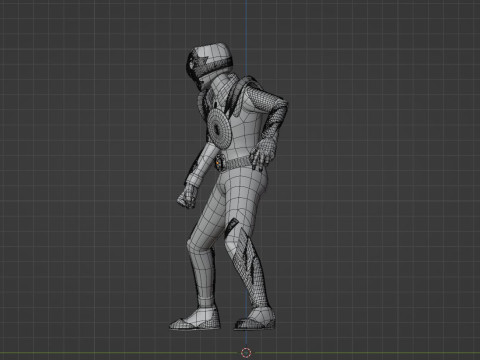480x360 pixels.
Task: Click the 3D cursor at the origin
Action: pos(246,352)
